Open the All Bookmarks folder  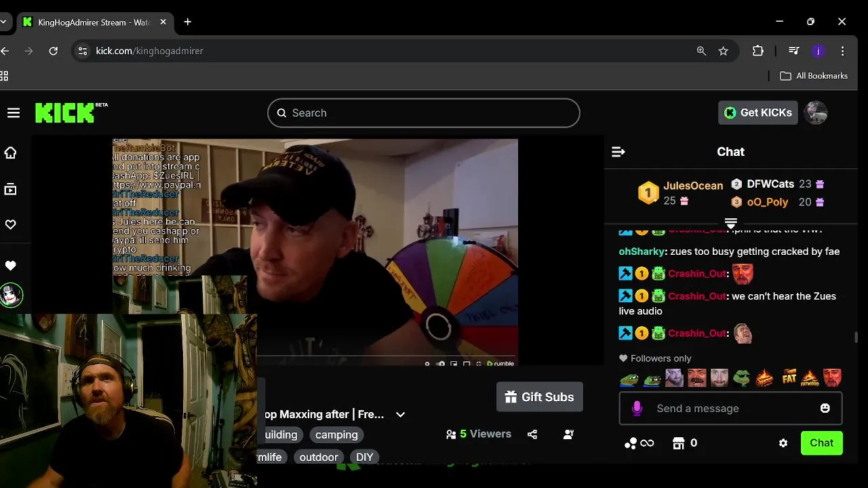click(x=814, y=76)
